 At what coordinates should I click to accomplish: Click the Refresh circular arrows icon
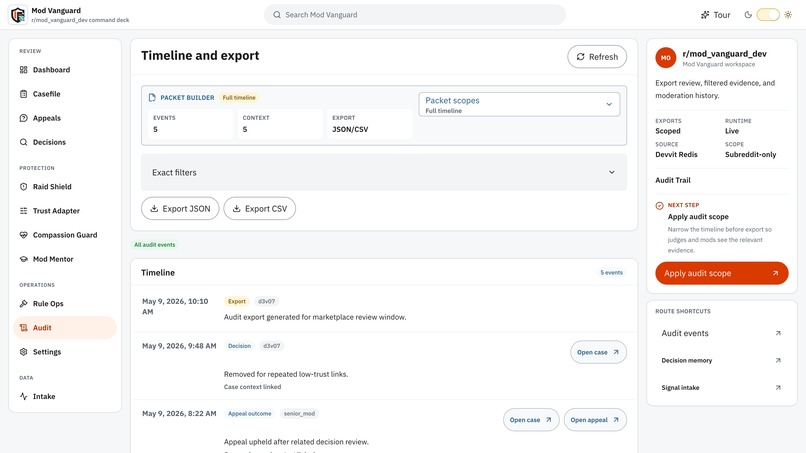(x=580, y=57)
